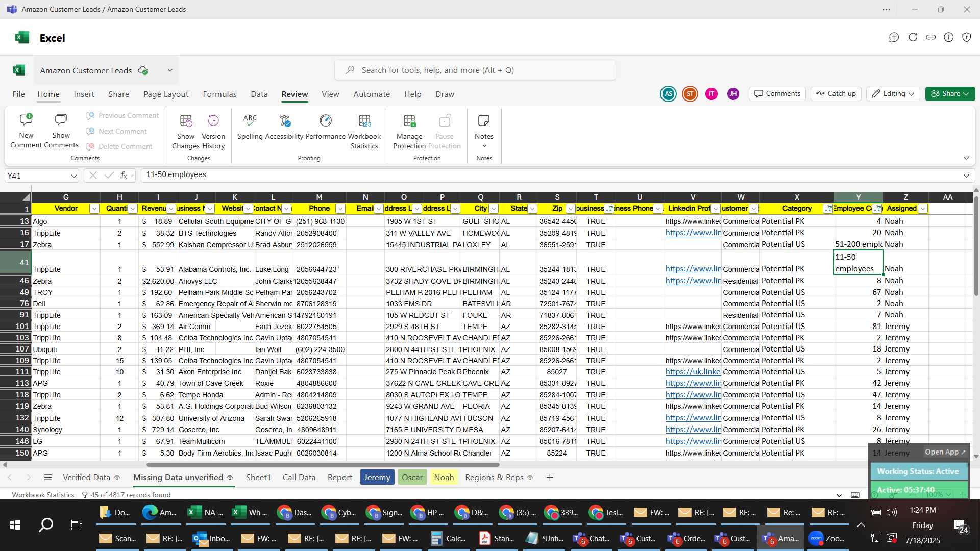Collapse the ribbon with chevron
The image size is (980, 551).
966,158
